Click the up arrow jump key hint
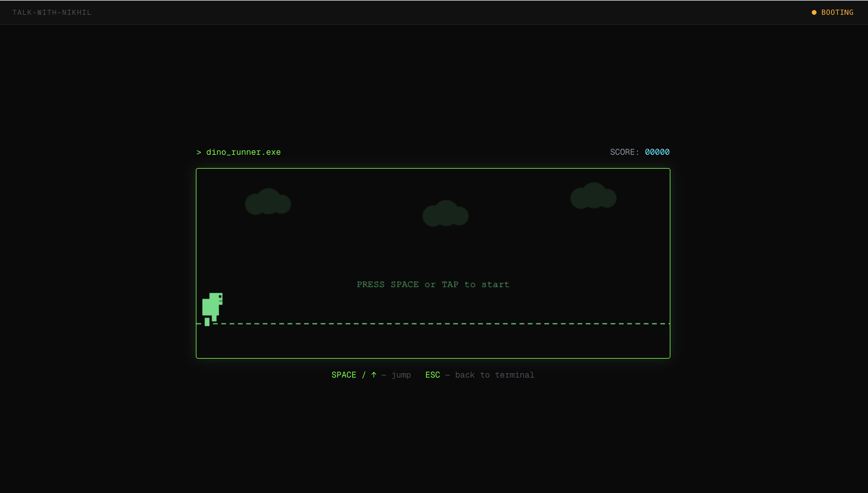 tap(374, 375)
